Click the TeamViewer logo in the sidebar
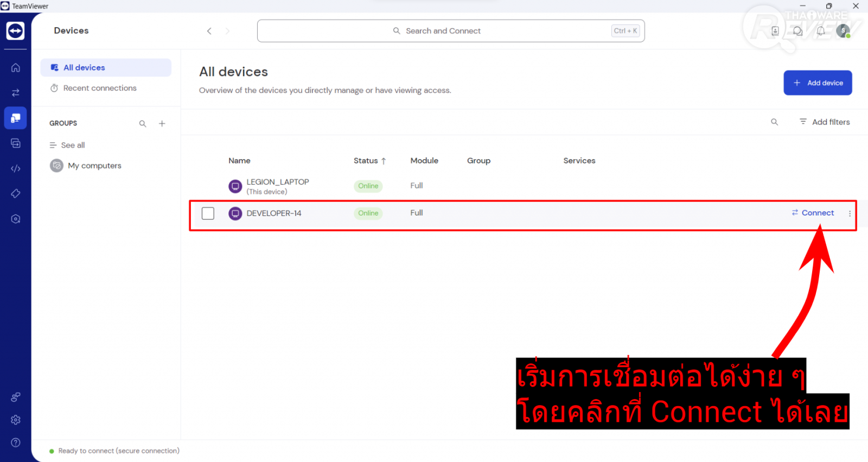This screenshot has width=868, height=462. click(15, 31)
